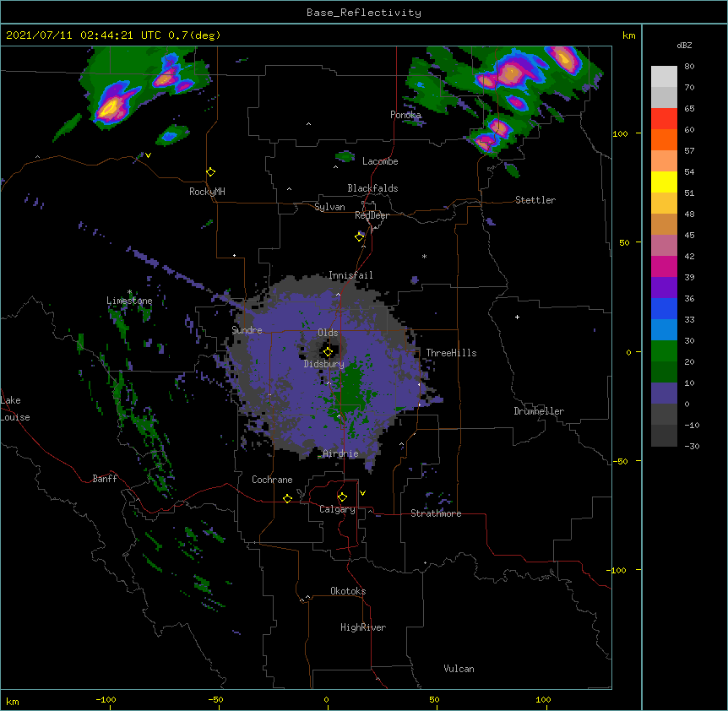Select the blue 33-36 dBZ legend swatch
The width and height of the screenshot is (728, 711).
click(x=664, y=308)
